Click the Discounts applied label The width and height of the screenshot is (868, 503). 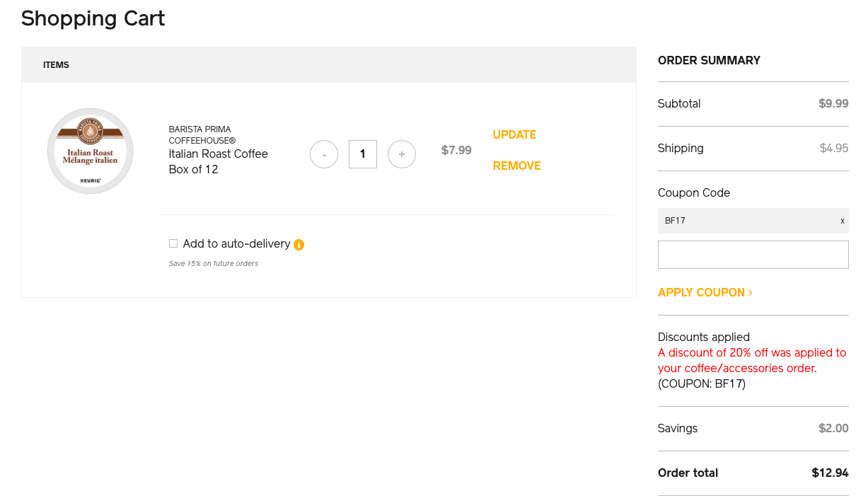pos(704,337)
